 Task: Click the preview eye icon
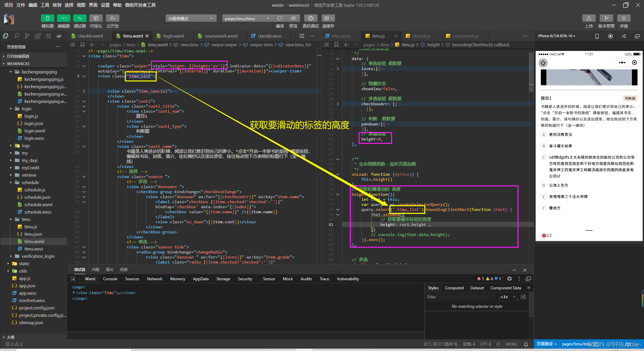293,18
